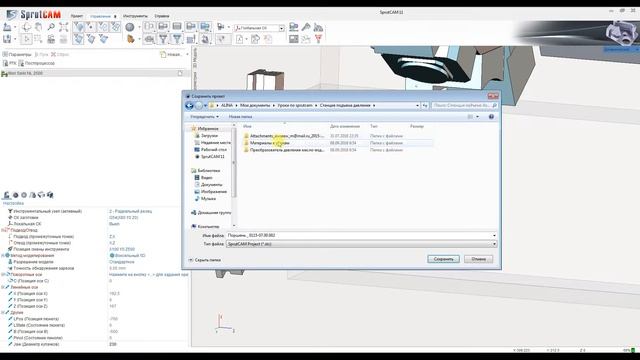
Task: Go back in the save dialog
Action: coord(189,106)
